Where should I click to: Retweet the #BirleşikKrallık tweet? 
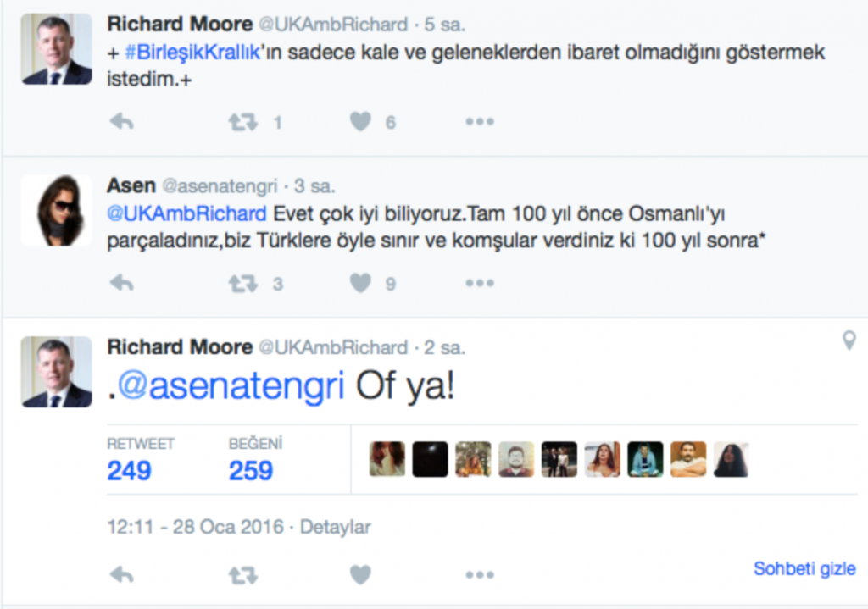pos(242,122)
